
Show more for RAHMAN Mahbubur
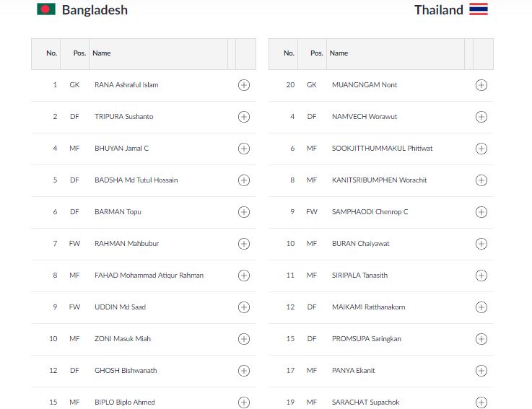(x=244, y=244)
